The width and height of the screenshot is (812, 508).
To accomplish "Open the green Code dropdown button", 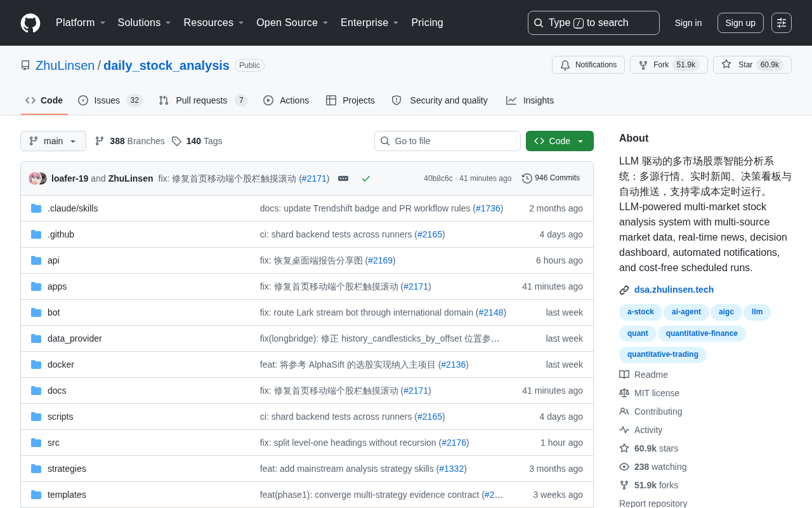I will coord(560,141).
